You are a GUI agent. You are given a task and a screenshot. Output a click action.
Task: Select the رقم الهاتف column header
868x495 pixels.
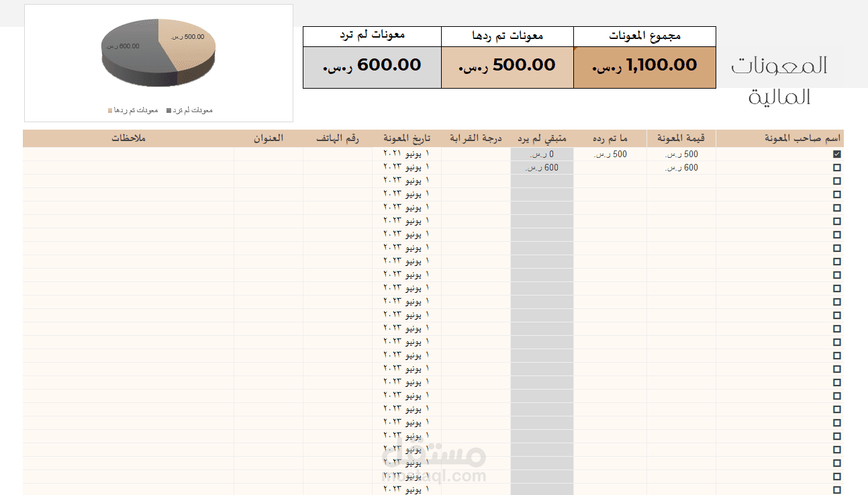[338, 138]
